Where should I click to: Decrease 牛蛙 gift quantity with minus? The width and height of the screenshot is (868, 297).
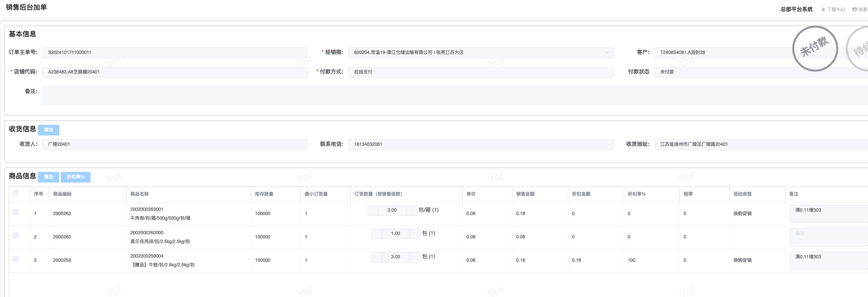(376, 257)
